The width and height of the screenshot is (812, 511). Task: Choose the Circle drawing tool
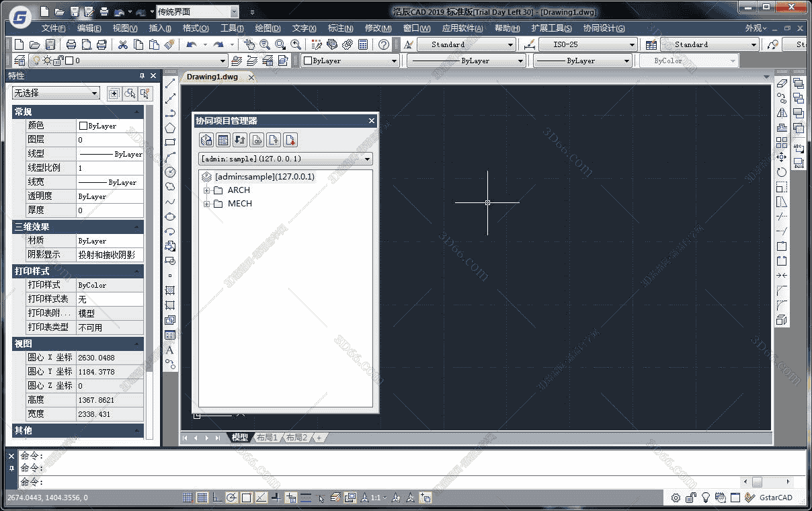click(x=170, y=172)
